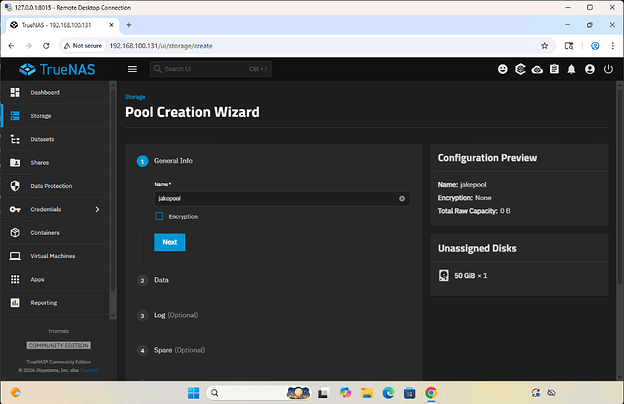624x404 pixels.
Task: Open the user account icon
Action: (590, 69)
